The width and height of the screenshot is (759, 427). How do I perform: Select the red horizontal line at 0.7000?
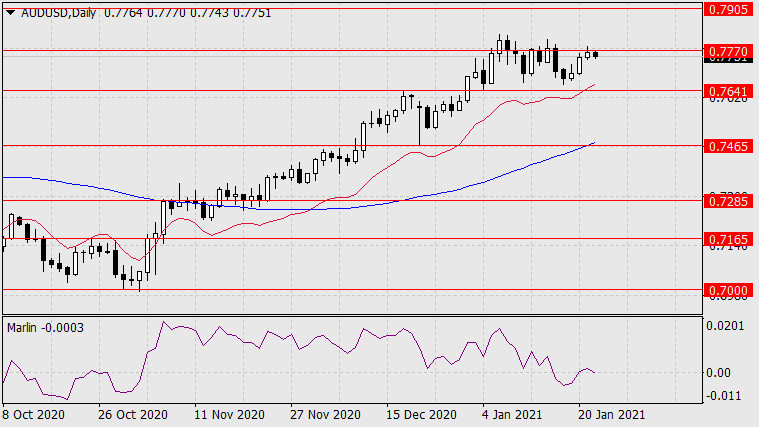coord(352,290)
